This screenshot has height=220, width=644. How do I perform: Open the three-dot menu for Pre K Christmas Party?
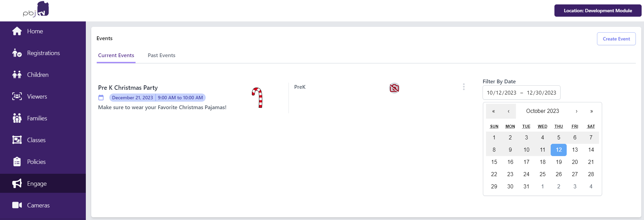[464, 87]
